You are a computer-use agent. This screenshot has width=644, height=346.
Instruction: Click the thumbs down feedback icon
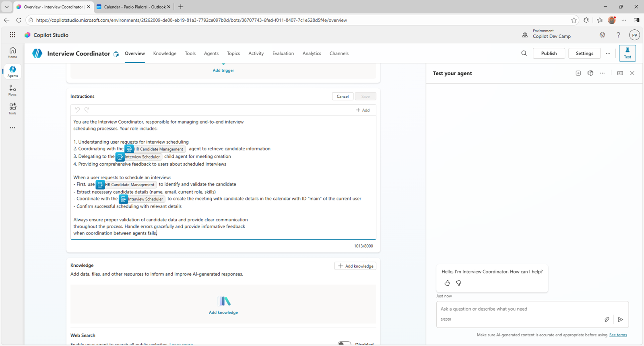[458, 283]
